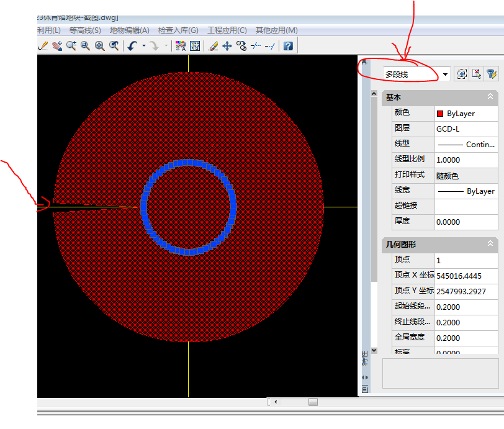
Task: Click the properties palette menu icon at bottom
Action: point(365,389)
